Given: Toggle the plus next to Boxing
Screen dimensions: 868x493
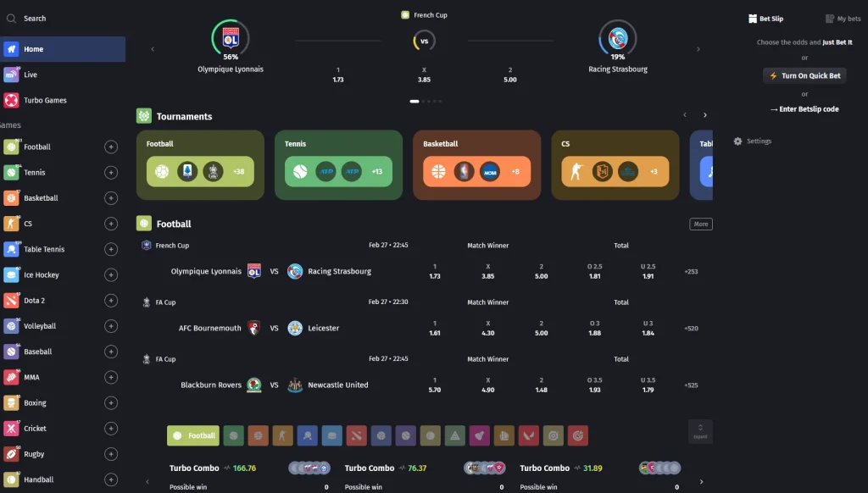Looking at the screenshot, I should [110, 402].
